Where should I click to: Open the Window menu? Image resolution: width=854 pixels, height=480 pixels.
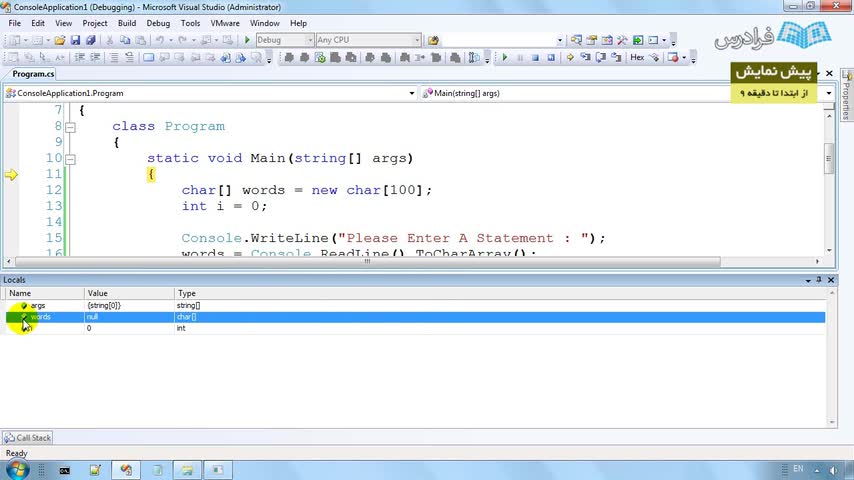[x=265, y=23]
